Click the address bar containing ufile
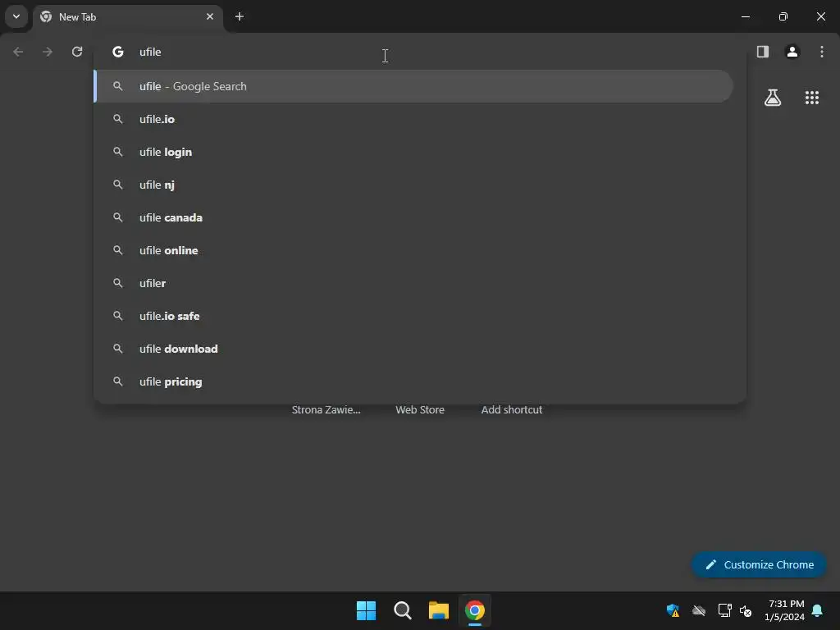Screen dimensions: 840x630 419,52
